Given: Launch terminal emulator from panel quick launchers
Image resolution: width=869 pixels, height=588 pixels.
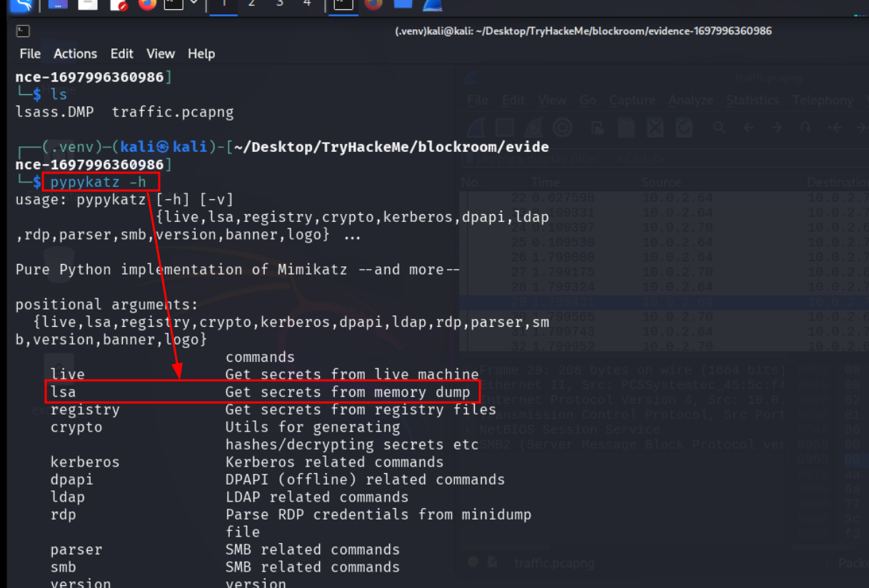Looking at the screenshot, I should (x=173, y=5).
